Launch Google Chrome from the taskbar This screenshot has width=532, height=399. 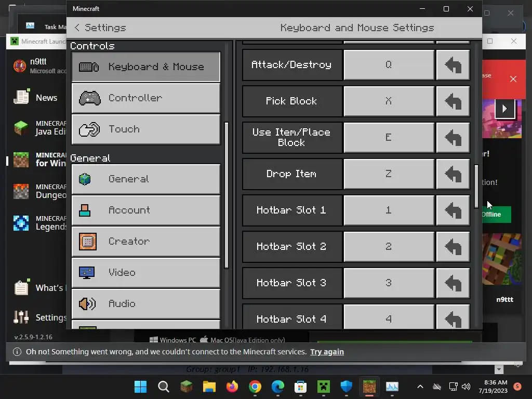[255, 387]
